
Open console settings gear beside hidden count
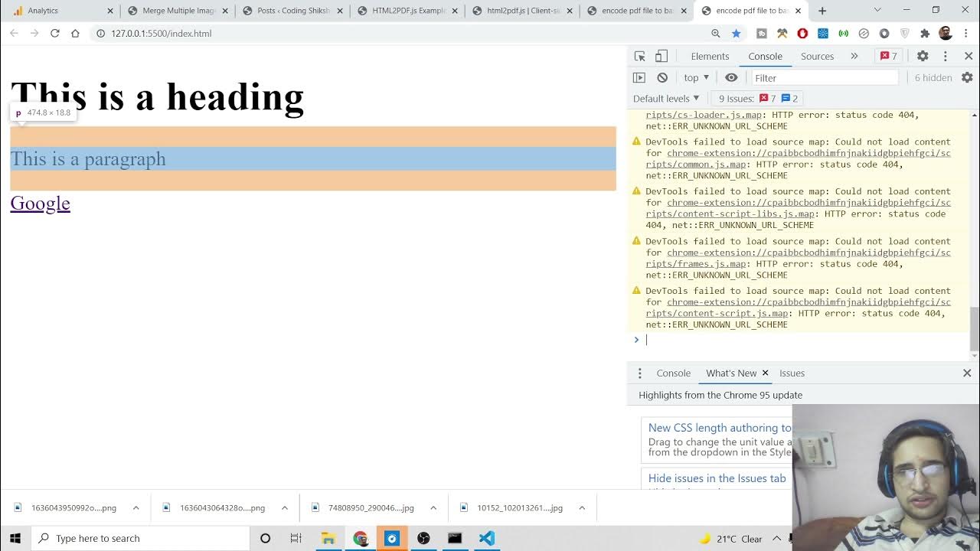point(967,77)
